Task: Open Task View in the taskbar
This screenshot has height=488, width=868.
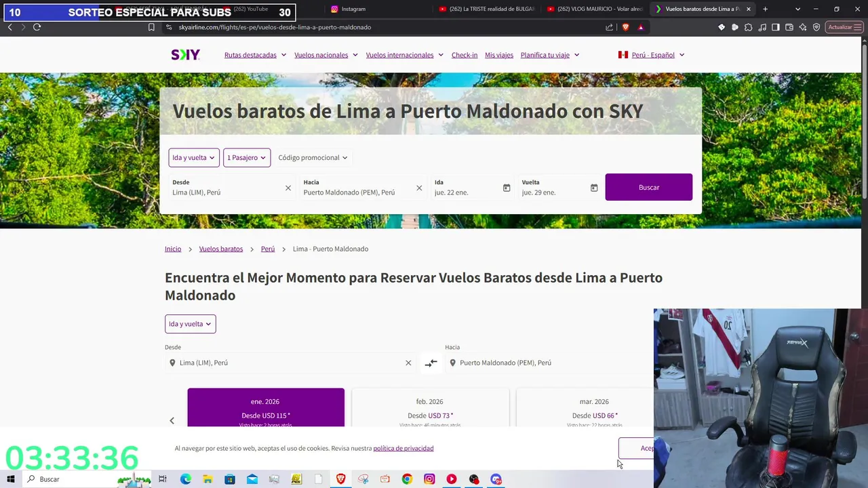Action: tap(163, 479)
